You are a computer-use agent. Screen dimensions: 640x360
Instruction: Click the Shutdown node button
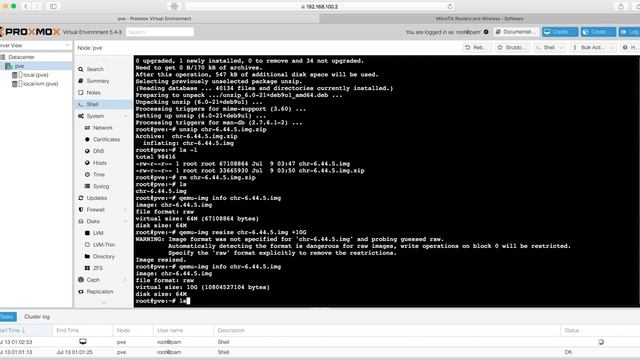pyautogui.click(x=512, y=48)
